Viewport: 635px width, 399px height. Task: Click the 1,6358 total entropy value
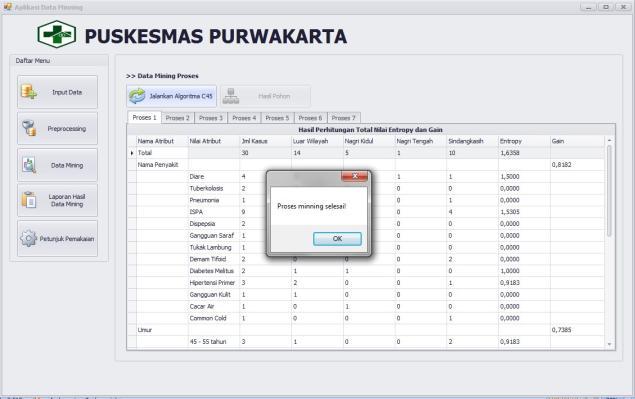pos(525,153)
